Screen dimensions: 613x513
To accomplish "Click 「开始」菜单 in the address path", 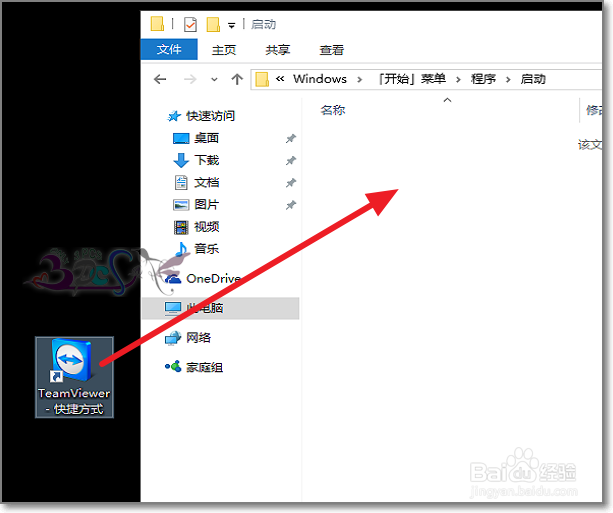I will point(412,79).
